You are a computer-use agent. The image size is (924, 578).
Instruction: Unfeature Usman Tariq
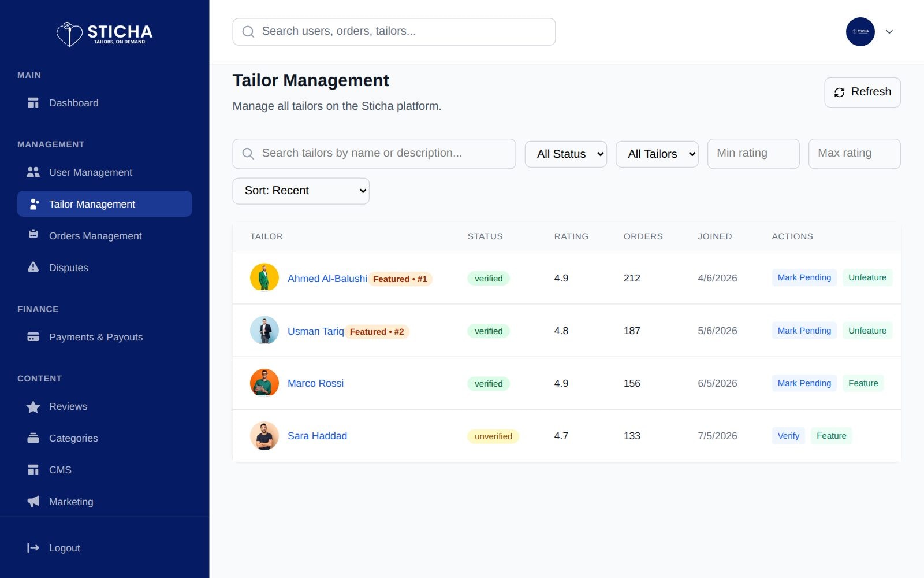point(867,331)
